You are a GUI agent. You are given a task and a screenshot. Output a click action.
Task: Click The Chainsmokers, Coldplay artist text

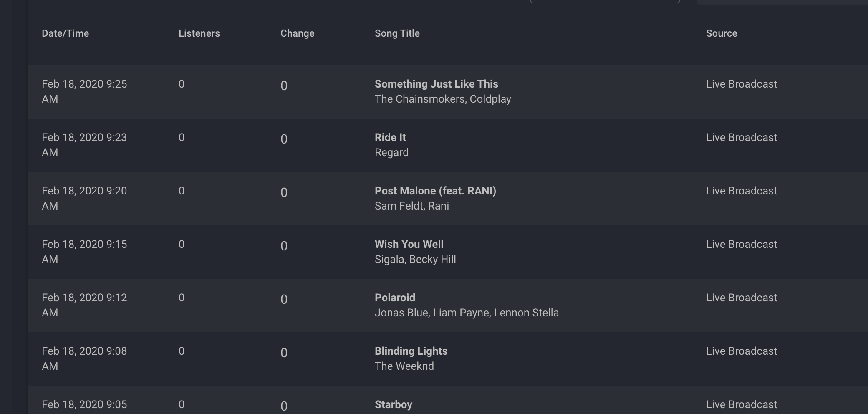pos(443,99)
